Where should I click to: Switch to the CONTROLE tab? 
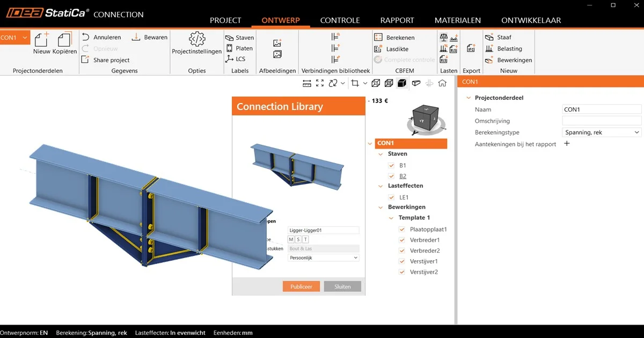click(340, 20)
